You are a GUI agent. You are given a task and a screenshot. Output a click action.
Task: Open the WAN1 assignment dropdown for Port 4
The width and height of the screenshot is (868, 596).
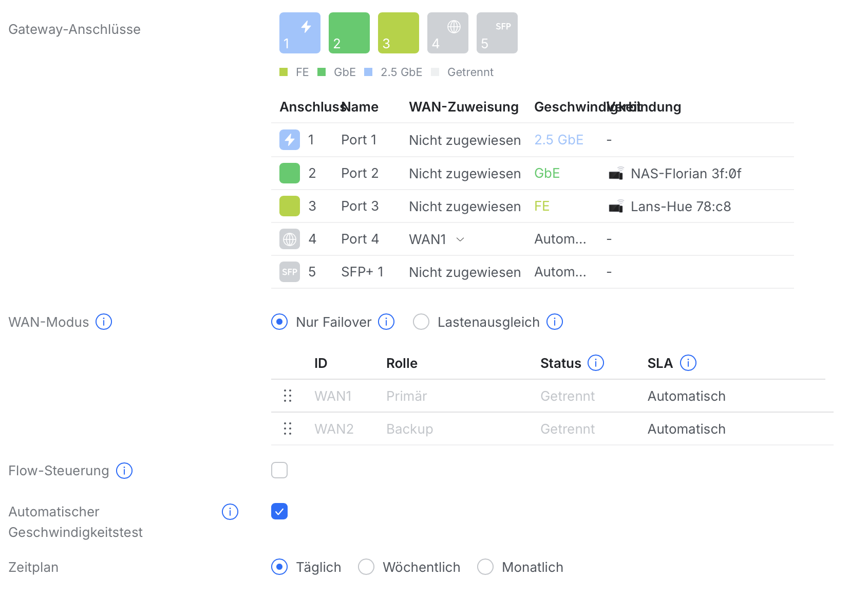click(437, 239)
